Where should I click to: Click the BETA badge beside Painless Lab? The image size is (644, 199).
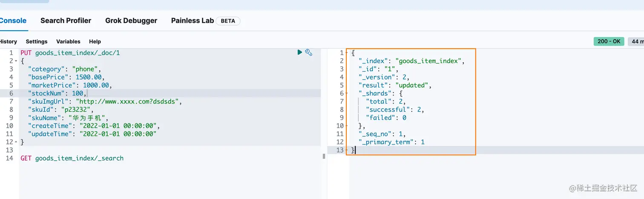click(228, 21)
